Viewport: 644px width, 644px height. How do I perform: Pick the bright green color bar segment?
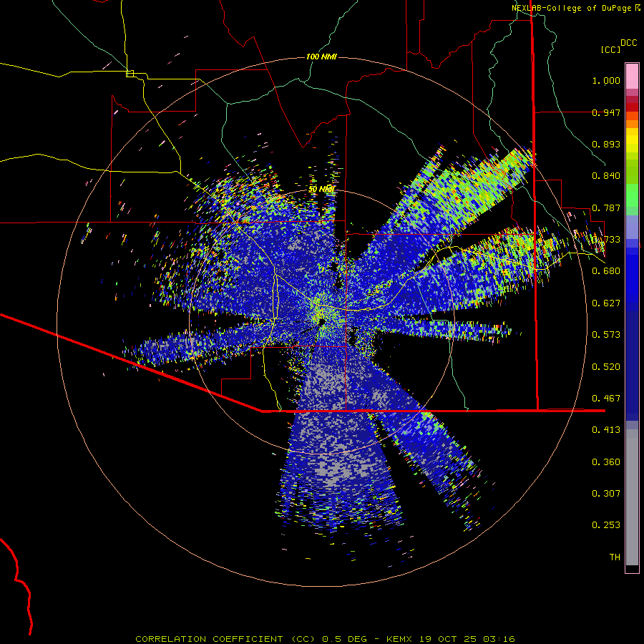[632, 195]
